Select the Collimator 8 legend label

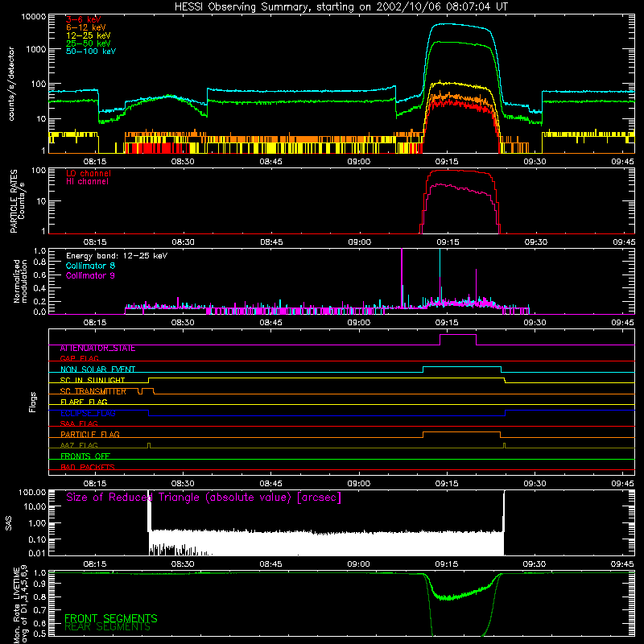click(90, 266)
